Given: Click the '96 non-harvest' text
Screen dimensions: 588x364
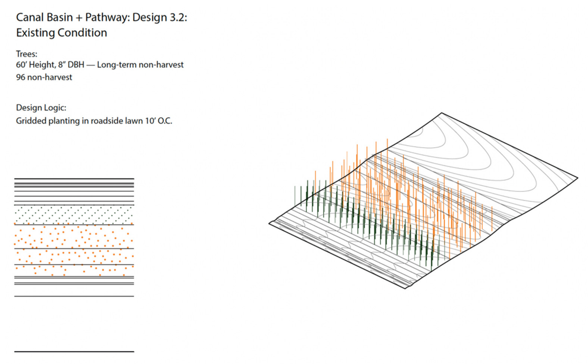Looking at the screenshot, I should click(44, 77).
